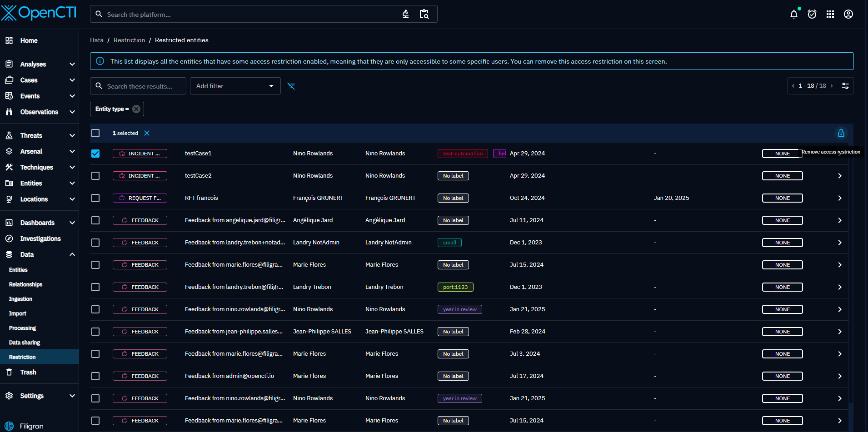Clear selection using the X next to 1 selected
The image size is (868, 432).
click(x=147, y=133)
